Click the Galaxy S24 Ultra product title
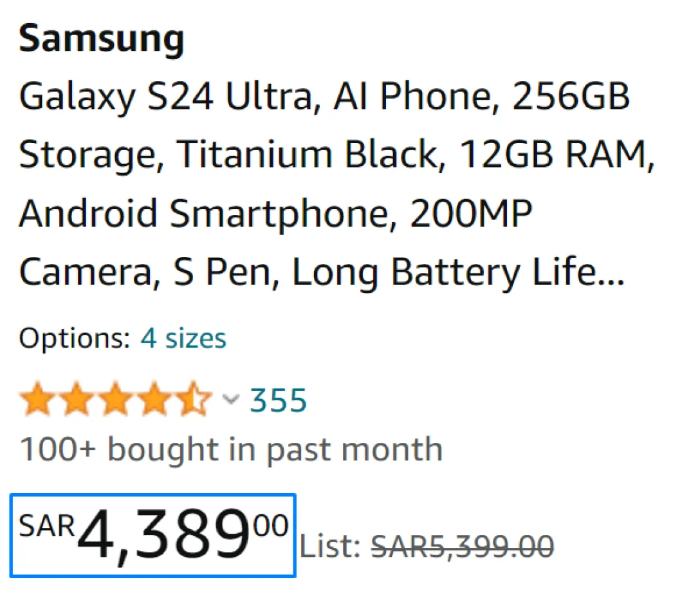This screenshot has height=600, width=700. pyautogui.click(x=322, y=183)
